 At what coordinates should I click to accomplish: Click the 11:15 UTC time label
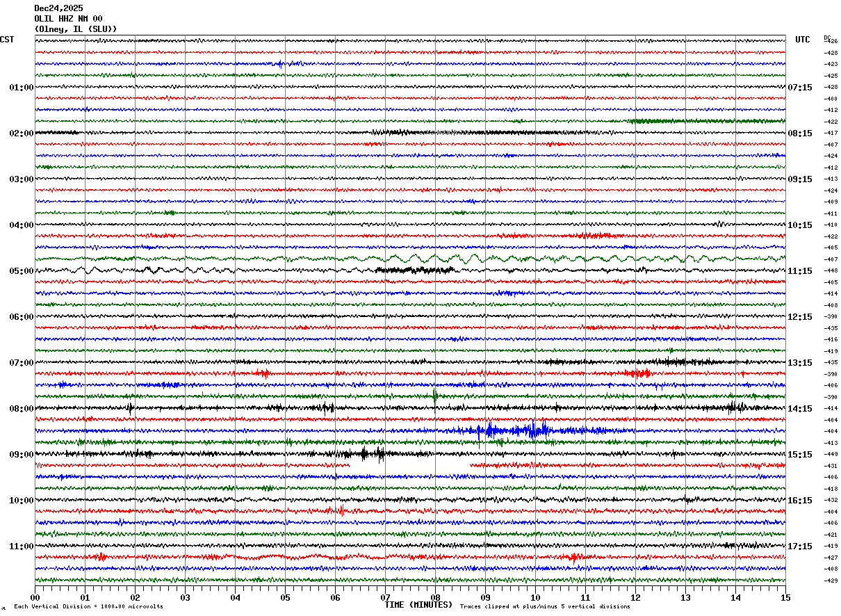[800, 271]
